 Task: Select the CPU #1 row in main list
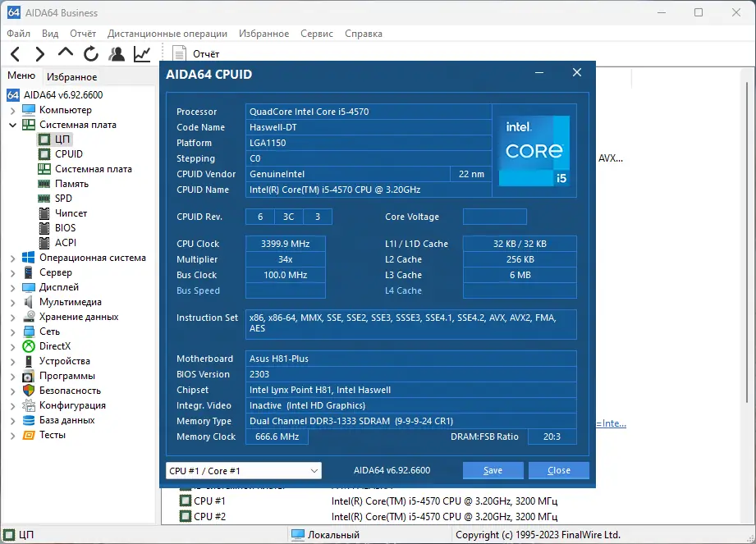pos(369,501)
